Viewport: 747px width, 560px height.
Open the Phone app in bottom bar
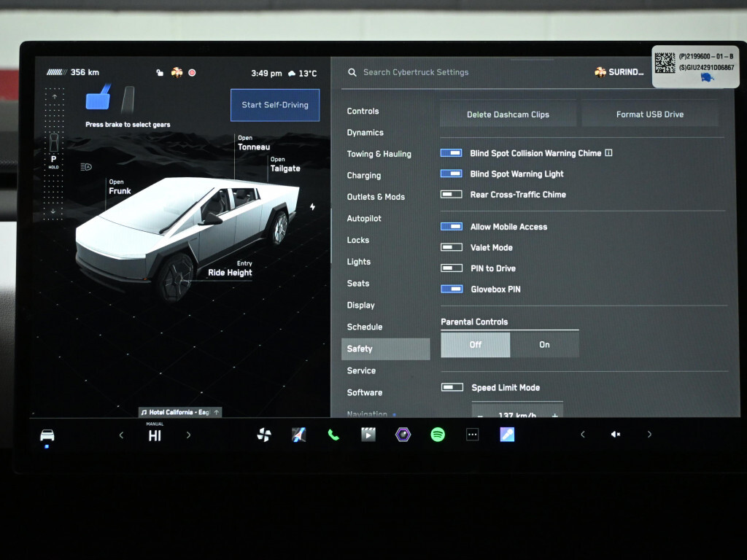333,435
